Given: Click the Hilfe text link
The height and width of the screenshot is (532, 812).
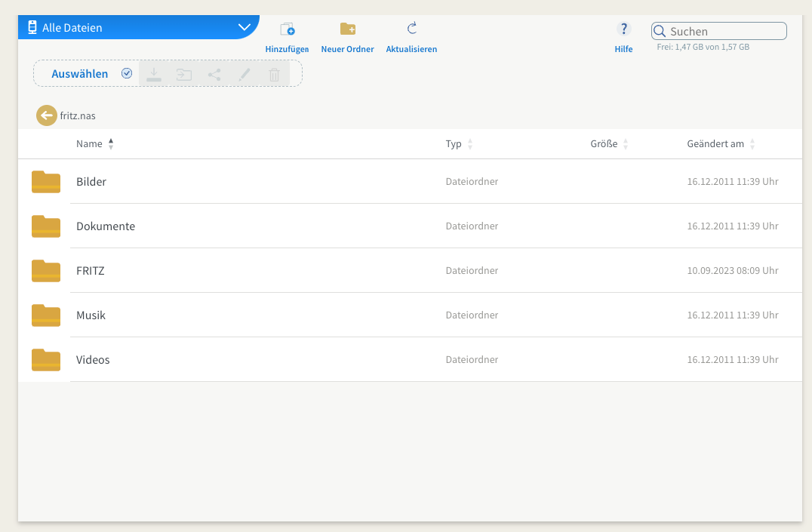Looking at the screenshot, I should point(623,49).
